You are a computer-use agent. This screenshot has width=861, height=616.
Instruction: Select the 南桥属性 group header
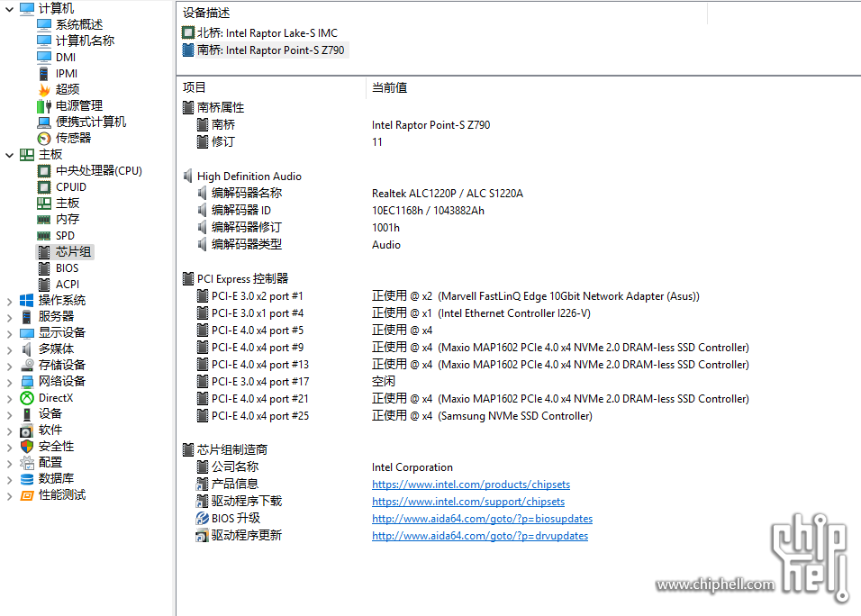[213, 107]
